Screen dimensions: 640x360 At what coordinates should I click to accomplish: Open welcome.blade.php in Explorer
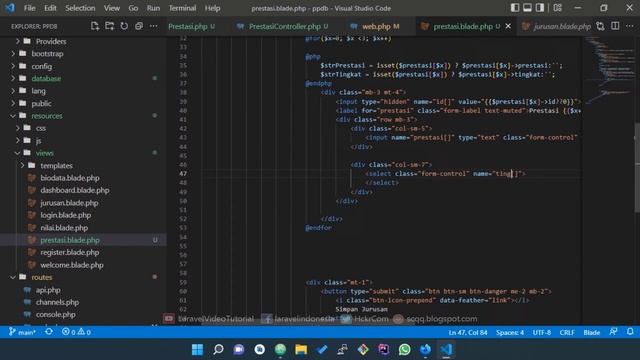pyautogui.click(x=72, y=265)
